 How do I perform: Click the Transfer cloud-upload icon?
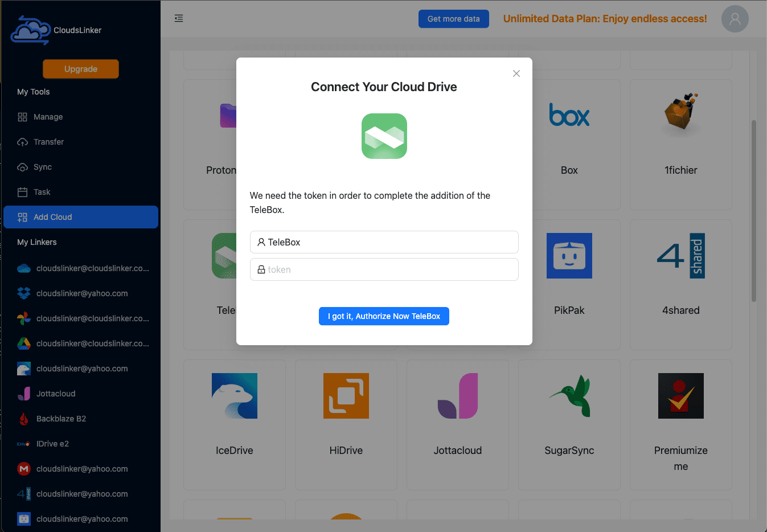[23, 142]
